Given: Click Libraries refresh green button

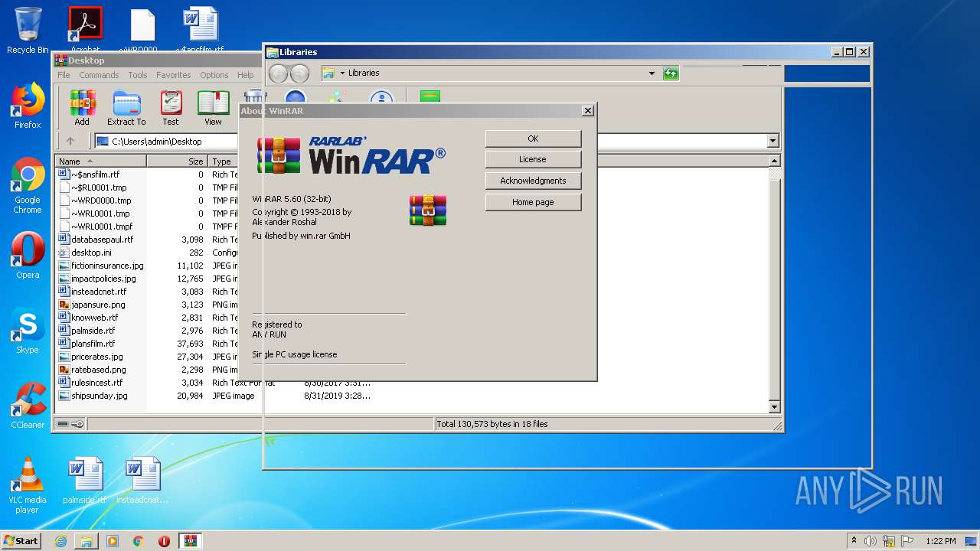Looking at the screenshot, I should 671,73.
